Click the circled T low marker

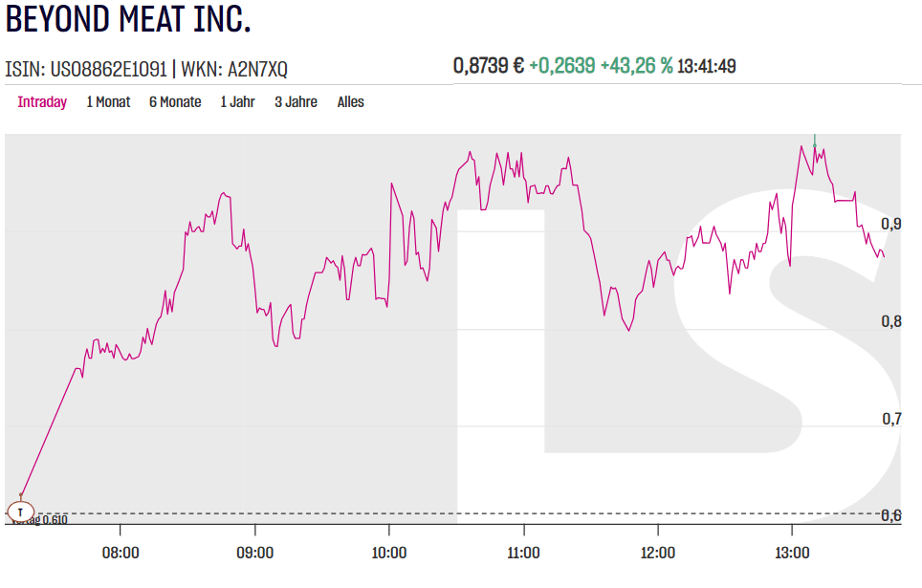(x=19, y=512)
